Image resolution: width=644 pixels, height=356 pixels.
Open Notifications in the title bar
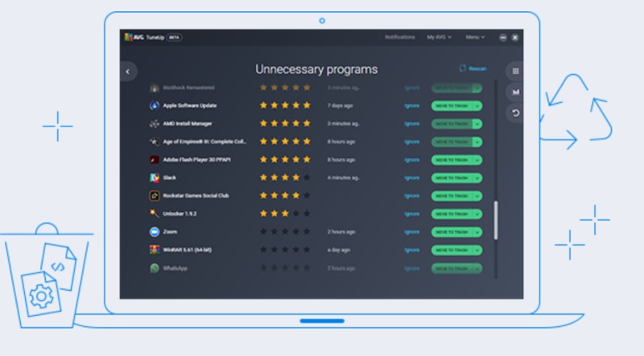(x=399, y=37)
